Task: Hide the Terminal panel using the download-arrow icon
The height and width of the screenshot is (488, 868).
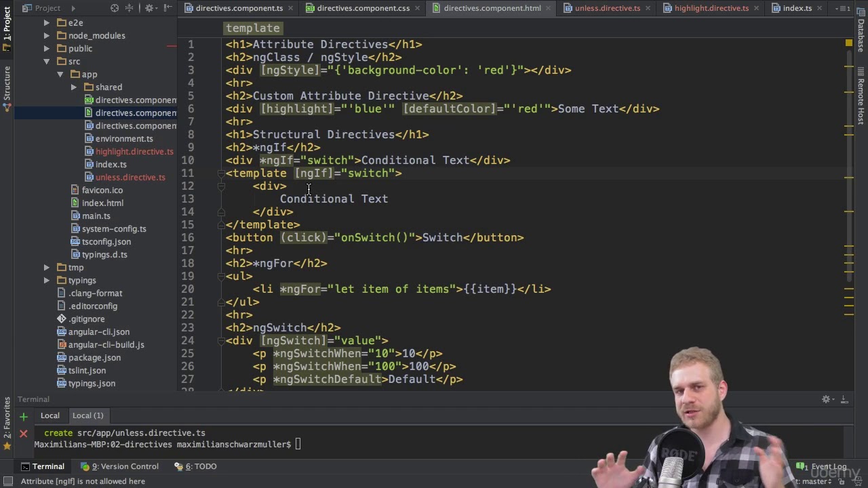Action: pos(844,399)
